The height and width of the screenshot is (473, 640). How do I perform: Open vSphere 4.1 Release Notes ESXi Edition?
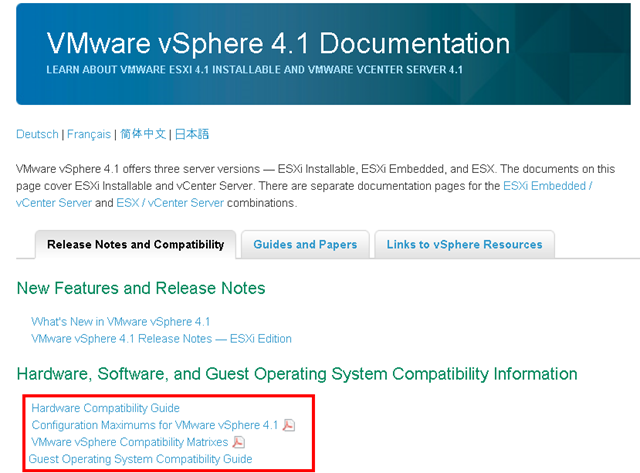coord(162,339)
